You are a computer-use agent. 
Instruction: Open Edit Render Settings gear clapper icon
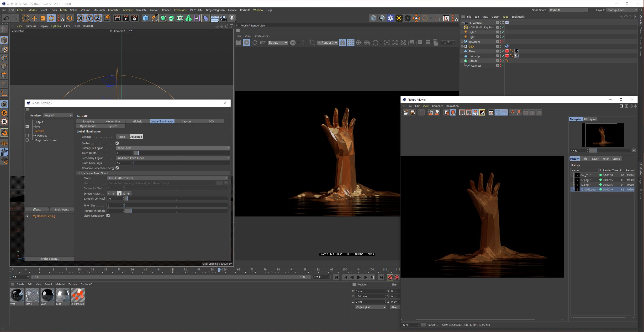(134, 18)
